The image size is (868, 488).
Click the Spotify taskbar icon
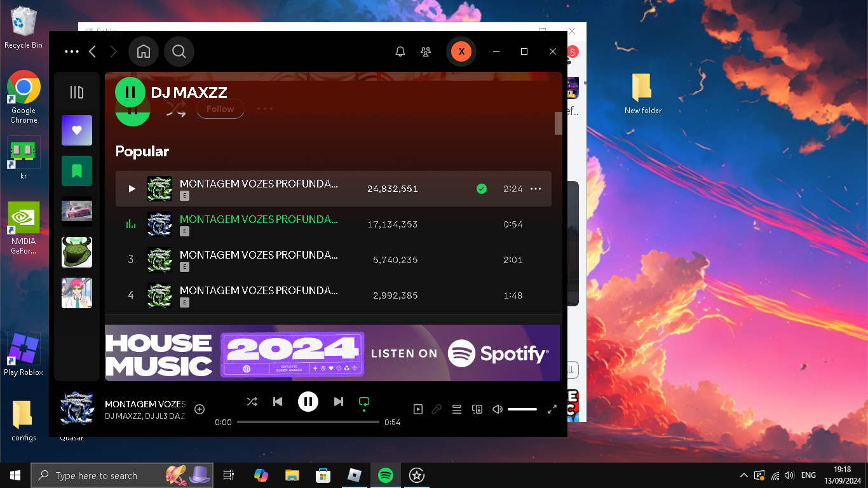pyautogui.click(x=385, y=475)
